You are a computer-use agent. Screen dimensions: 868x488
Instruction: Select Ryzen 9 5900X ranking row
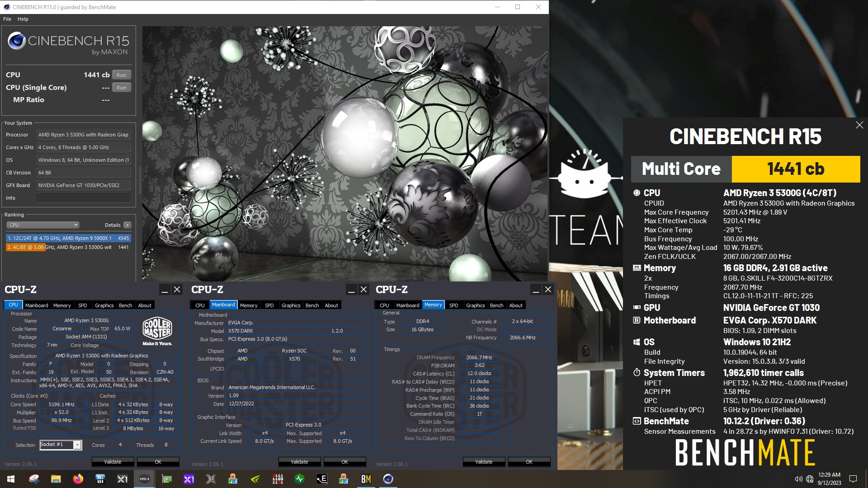coord(68,238)
